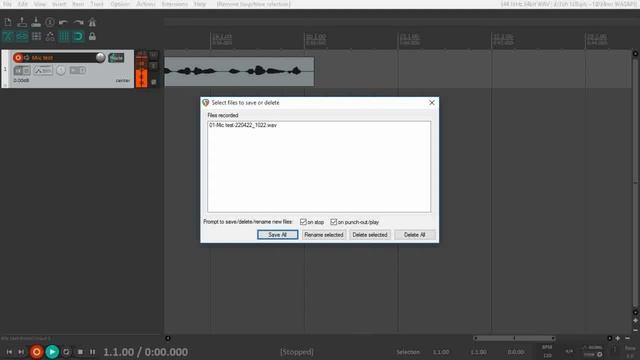The width and height of the screenshot is (640, 360).
Task: Open the global automation override button
Action: pyautogui.click(x=593, y=351)
